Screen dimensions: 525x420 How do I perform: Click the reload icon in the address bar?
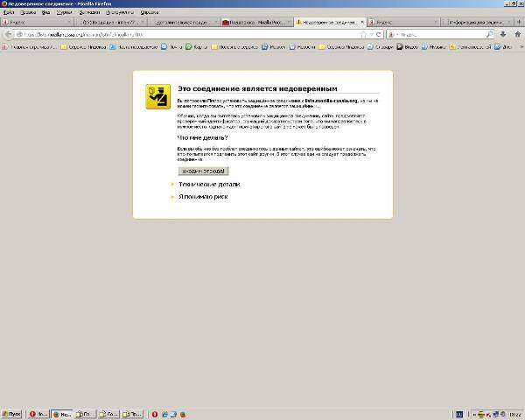[x=378, y=34]
